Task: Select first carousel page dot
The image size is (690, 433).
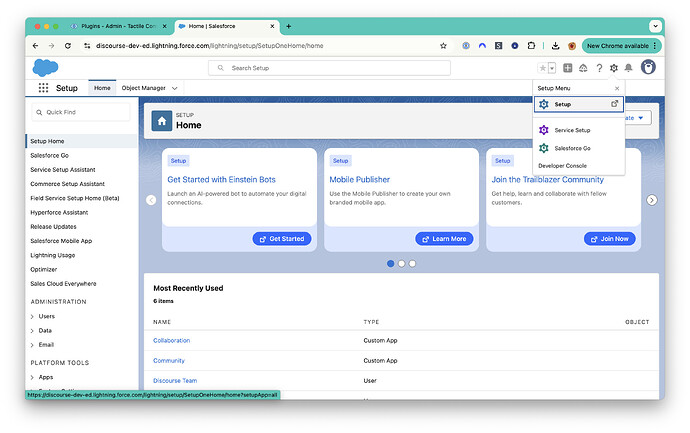Action: [x=390, y=264]
